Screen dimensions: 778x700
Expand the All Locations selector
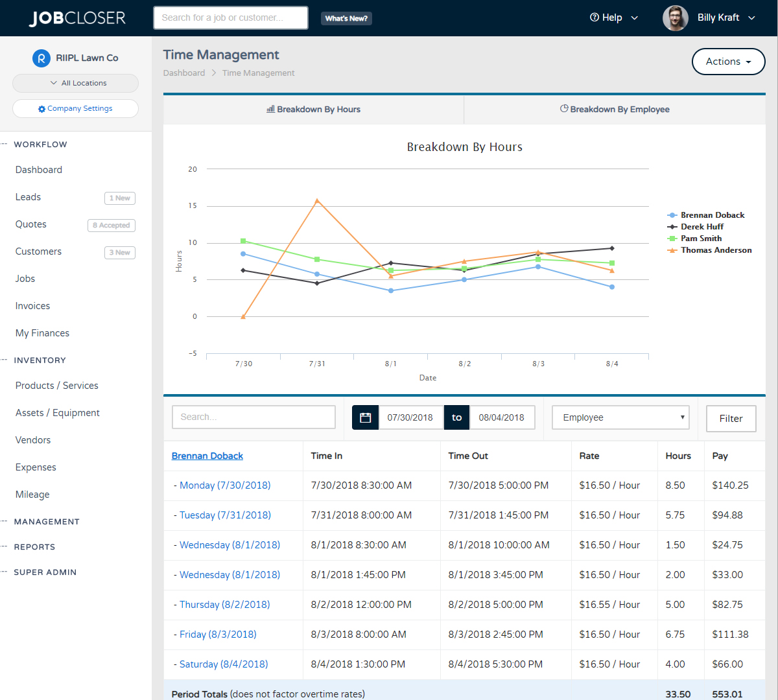coord(75,83)
